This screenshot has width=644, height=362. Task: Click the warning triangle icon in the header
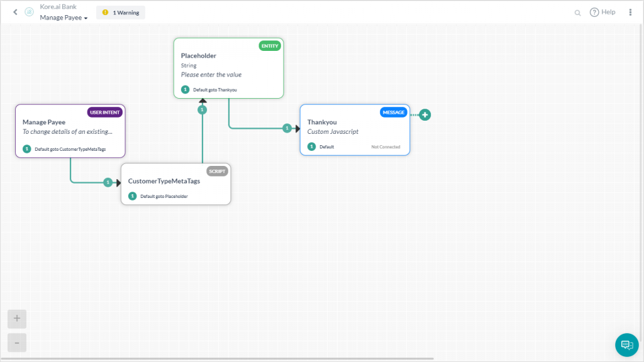click(104, 12)
